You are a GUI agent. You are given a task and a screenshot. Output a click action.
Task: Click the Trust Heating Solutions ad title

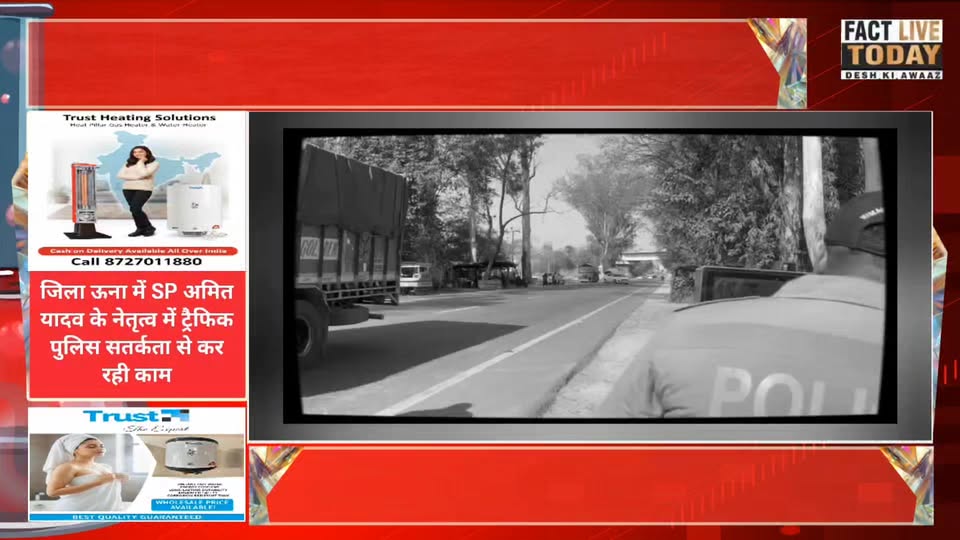139,118
